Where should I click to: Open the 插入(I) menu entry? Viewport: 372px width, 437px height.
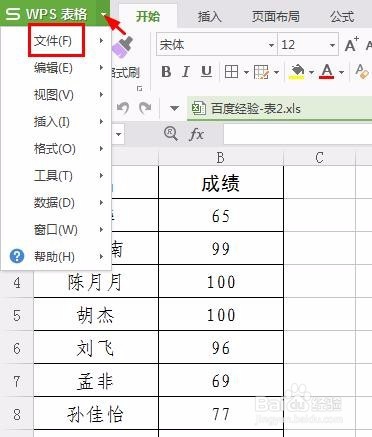(x=56, y=122)
